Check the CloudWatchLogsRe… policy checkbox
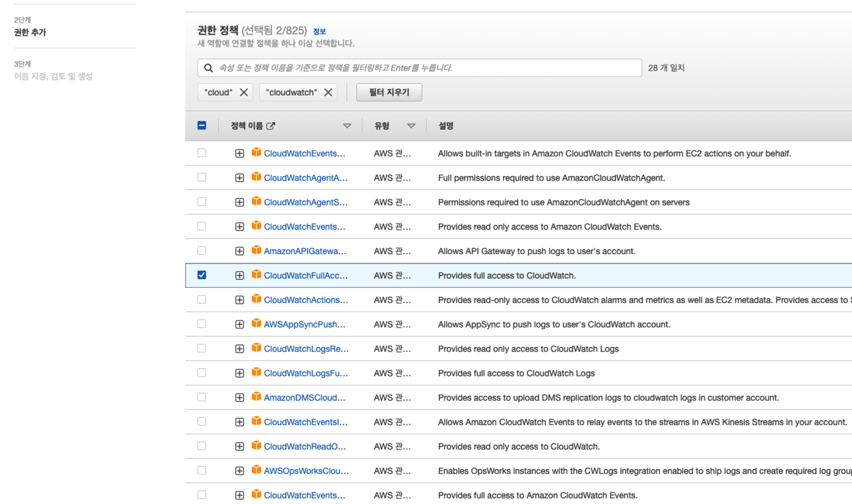The image size is (852, 504). 202,348
